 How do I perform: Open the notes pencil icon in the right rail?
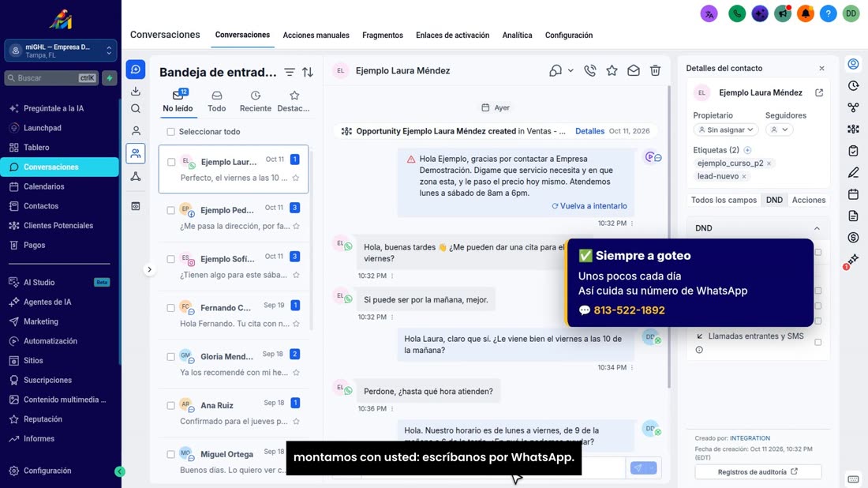(x=854, y=173)
